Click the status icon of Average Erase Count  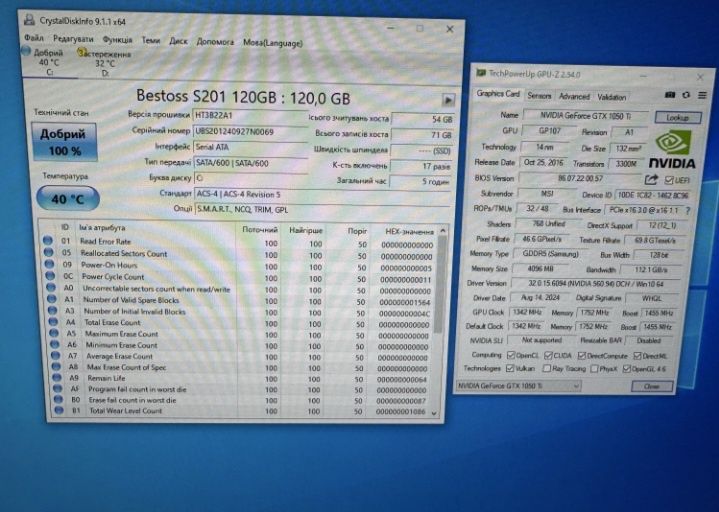click(x=56, y=355)
